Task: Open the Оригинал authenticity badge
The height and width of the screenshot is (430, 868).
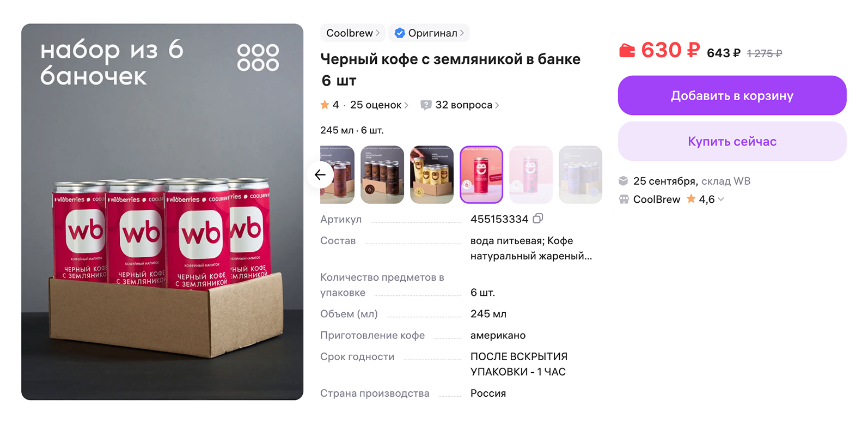Action: pos(429,33)
